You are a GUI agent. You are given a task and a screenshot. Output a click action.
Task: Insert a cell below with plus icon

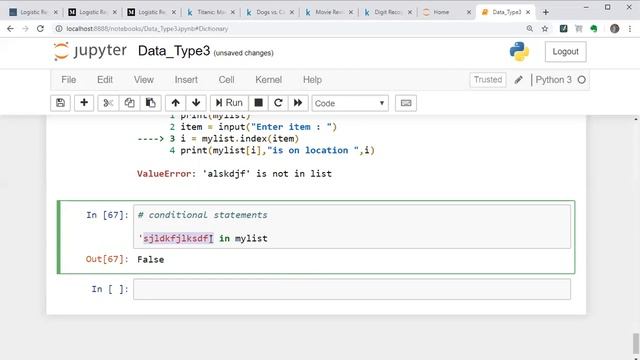pos(84,103)
